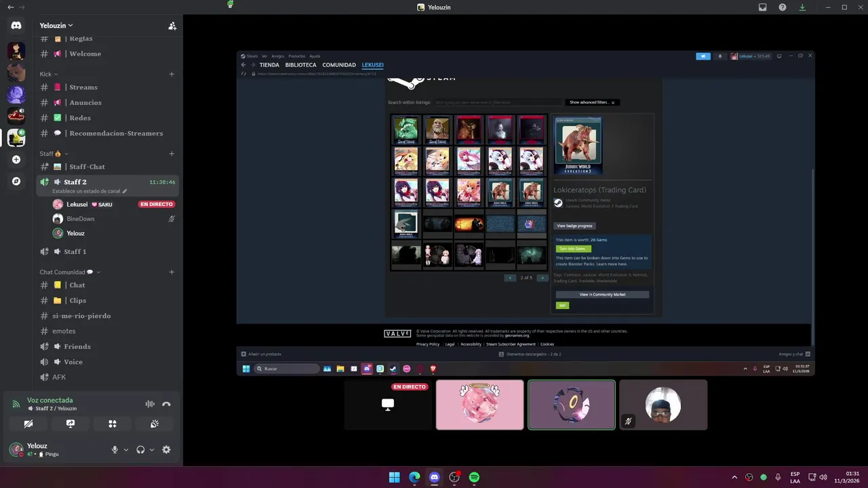Image resolution: width=868 pixels, height=488 pixels.
Task: Open the soundboard icon
Action: [155, 424]
